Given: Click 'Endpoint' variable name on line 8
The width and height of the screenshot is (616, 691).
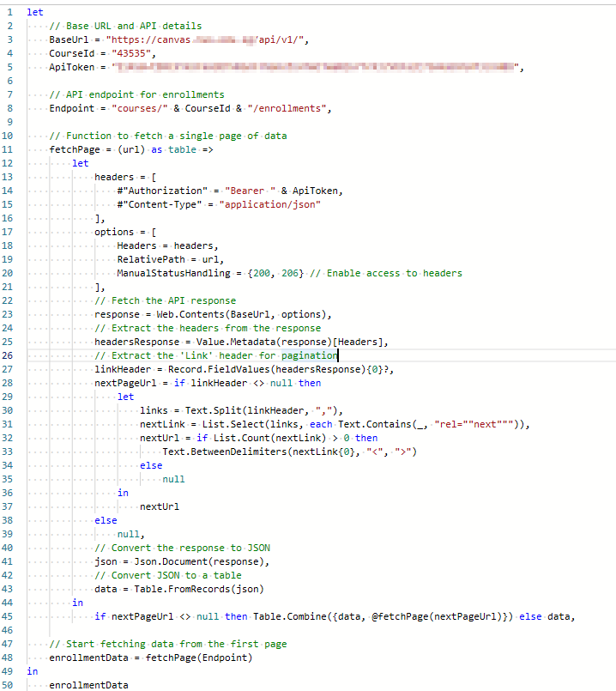Looking at the screenshot, I should click(x=72, y=108).
